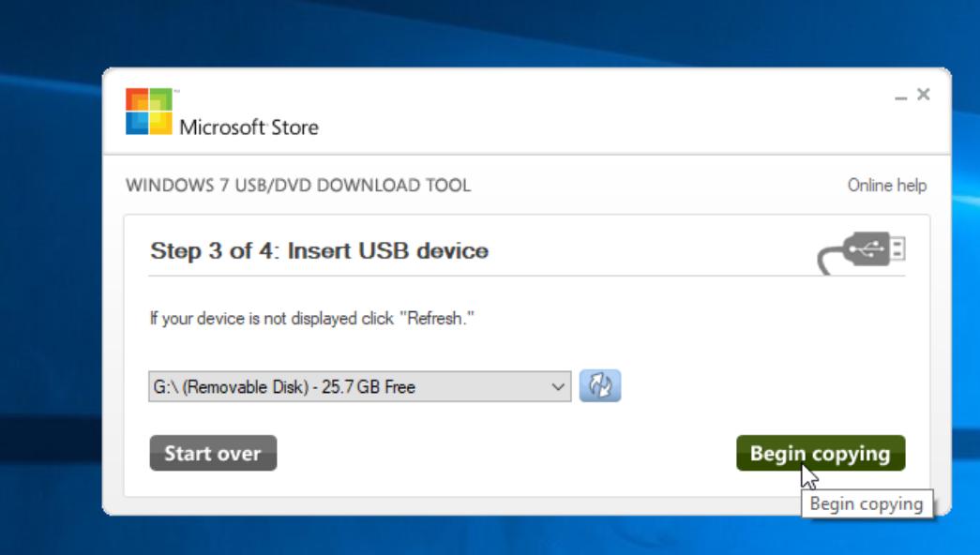Viewport: 980px width, 555px height.
Task: Click the Windows 7 USB/DVD Download Tool title
Action: (298, 186)
